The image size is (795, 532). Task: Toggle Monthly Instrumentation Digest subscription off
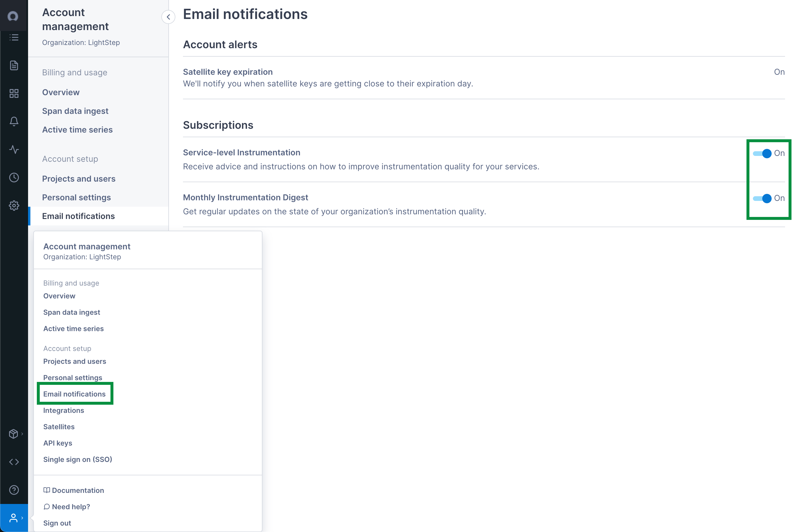tap(762, 199)
